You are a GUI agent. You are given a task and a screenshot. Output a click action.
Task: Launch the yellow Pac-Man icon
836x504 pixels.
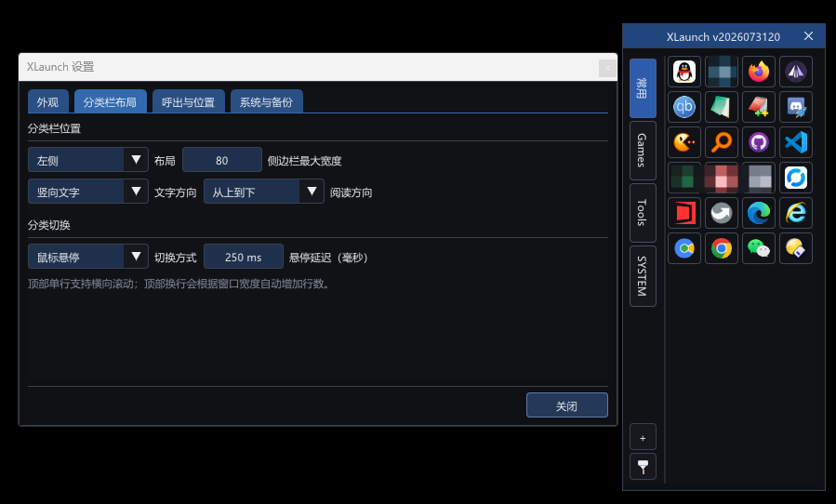pyautogui.click(x=684, y=142)
